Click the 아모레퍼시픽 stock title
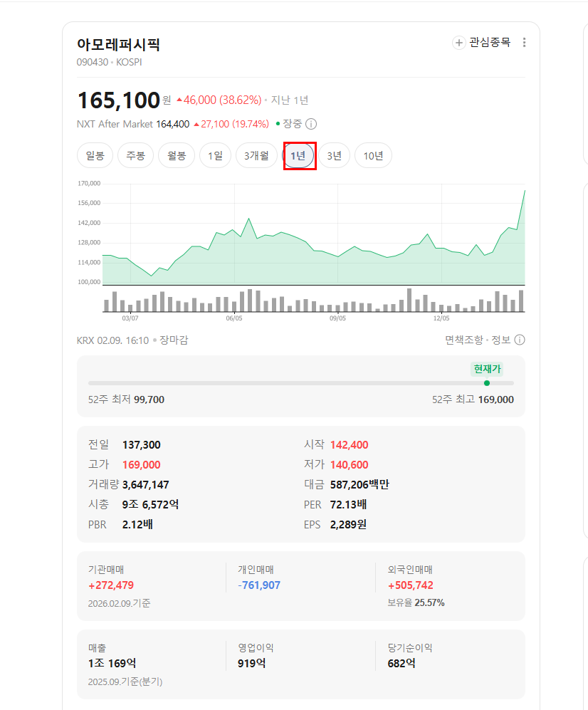The height and width of the screenshot is (710, 588). point(118,44)
